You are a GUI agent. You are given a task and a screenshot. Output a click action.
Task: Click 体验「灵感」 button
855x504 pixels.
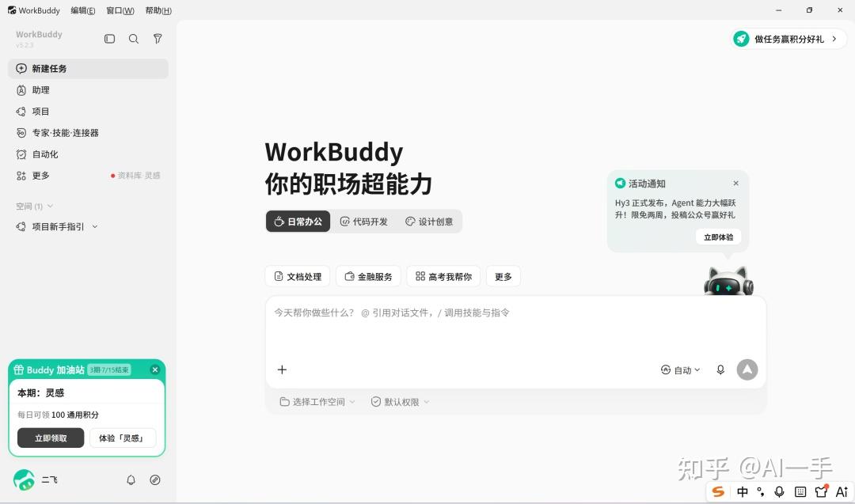tap(123, 438)
